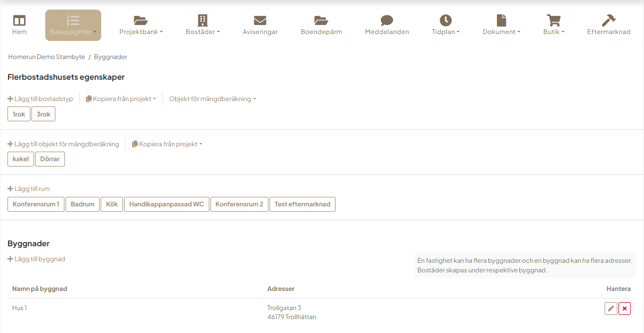Click Homerun Demo Stambyte breadcrumb

pos(46,57)
